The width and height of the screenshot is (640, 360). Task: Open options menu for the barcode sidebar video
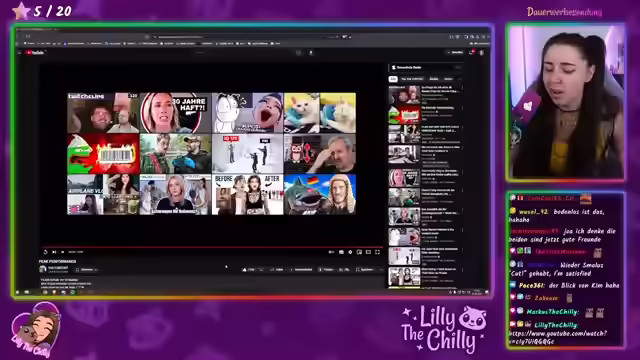pyautogui.click(x=462, y=108)
